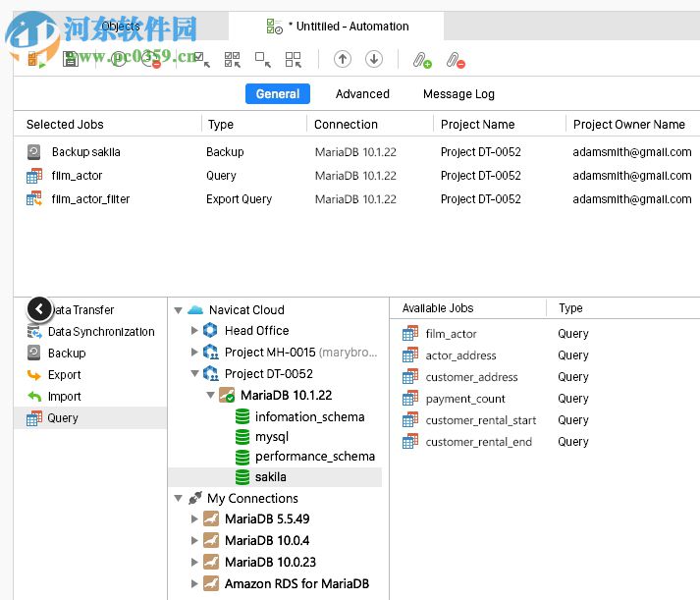This screenshot has height=600, width=700.
Task: Click the Type header in available jobs
Action: [570, 308]
